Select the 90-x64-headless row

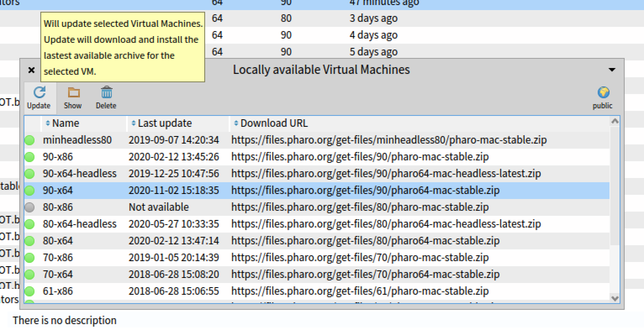[79, 174]
